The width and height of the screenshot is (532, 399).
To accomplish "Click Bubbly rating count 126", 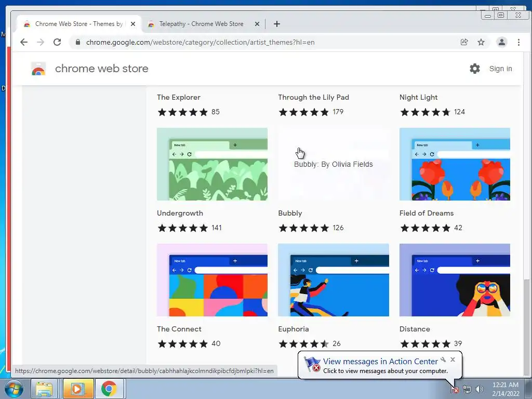I will coord(338,228).
